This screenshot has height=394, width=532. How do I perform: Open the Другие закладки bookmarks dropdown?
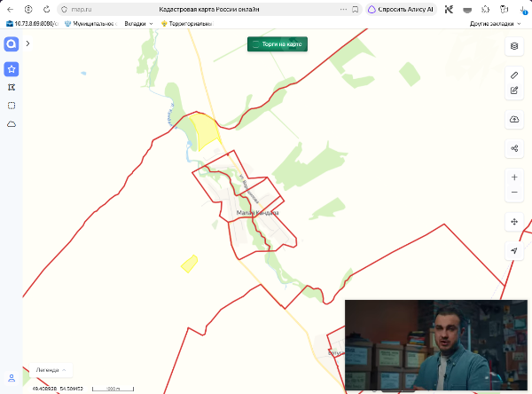click(x=495, y=24)
